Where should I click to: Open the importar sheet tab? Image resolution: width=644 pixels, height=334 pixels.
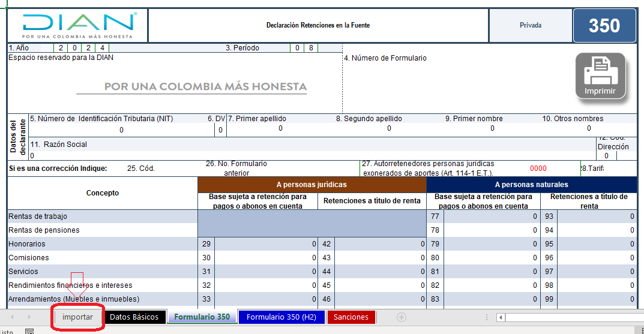pos(78,317)
